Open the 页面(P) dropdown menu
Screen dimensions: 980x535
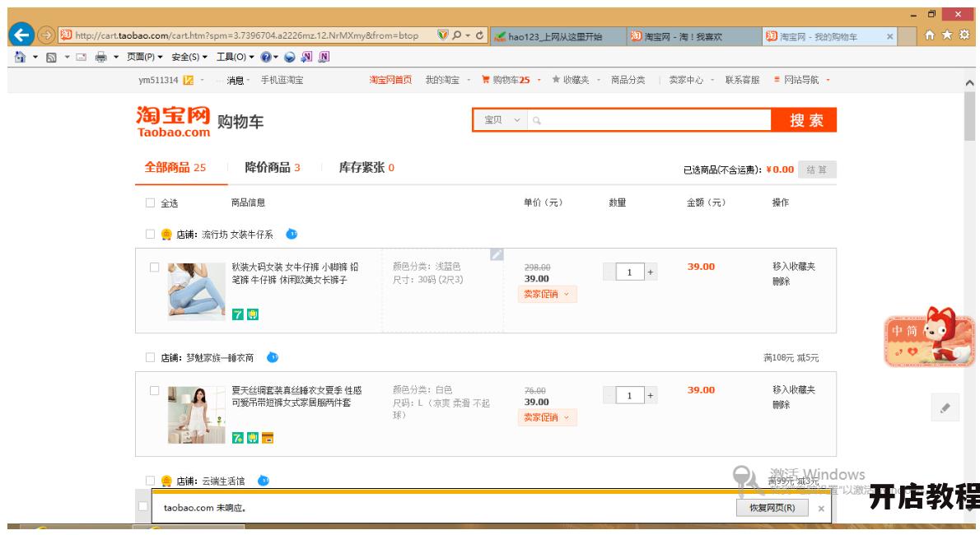144,57
